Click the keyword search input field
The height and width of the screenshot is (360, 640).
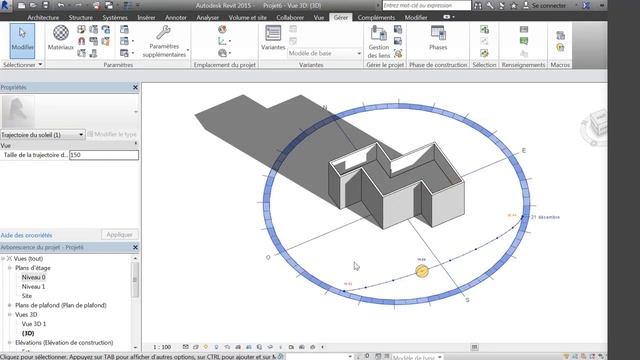(427, 5)
